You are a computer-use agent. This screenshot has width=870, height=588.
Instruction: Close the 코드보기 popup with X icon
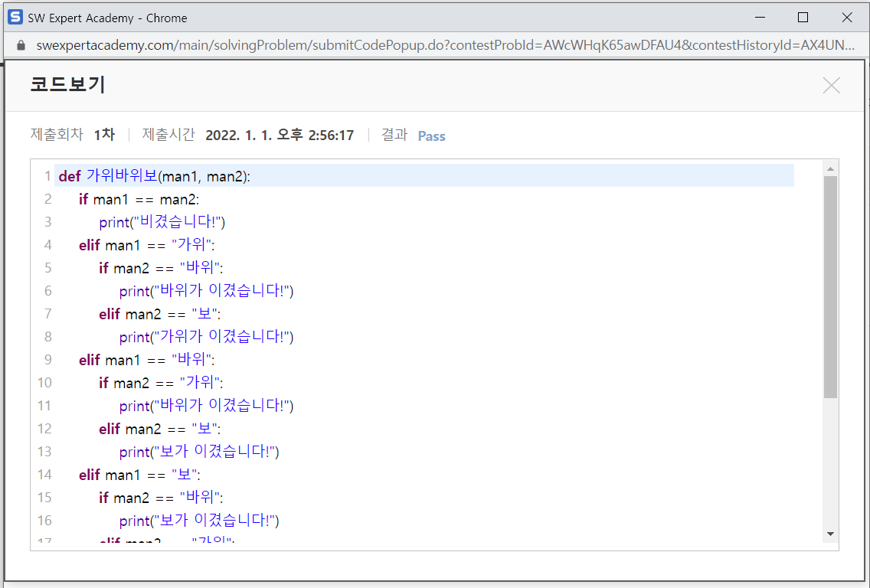coord(831,86)
